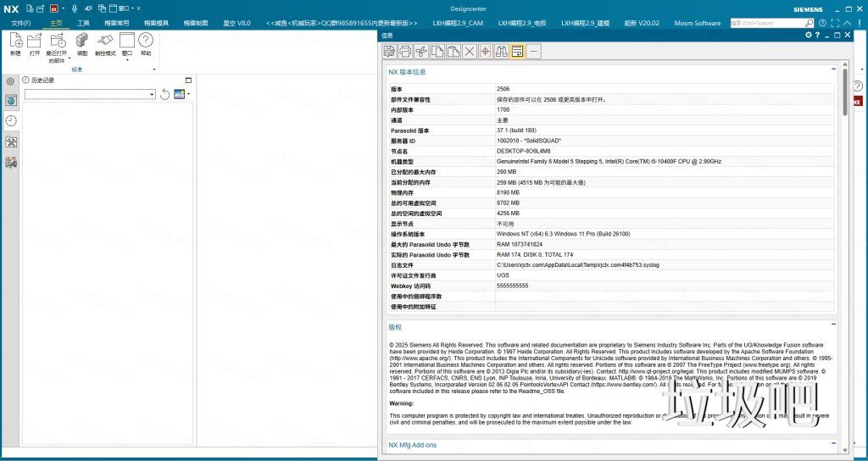Toggle 触控模式 touch mode
This screenshot has width=868, height=461.
[x=105, y=44]
